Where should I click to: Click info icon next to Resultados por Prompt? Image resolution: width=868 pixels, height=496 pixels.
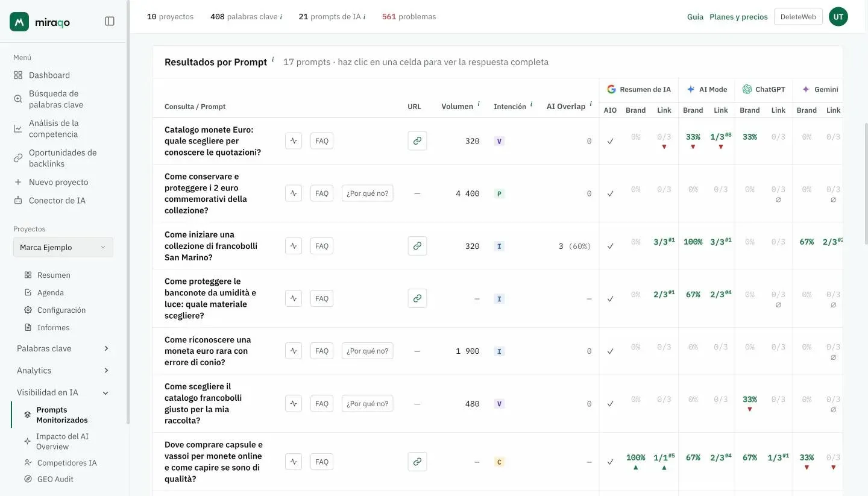click(272, 60)
